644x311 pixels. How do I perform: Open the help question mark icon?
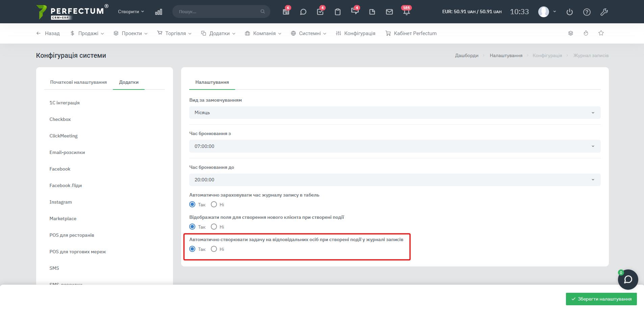pos(587,12)
